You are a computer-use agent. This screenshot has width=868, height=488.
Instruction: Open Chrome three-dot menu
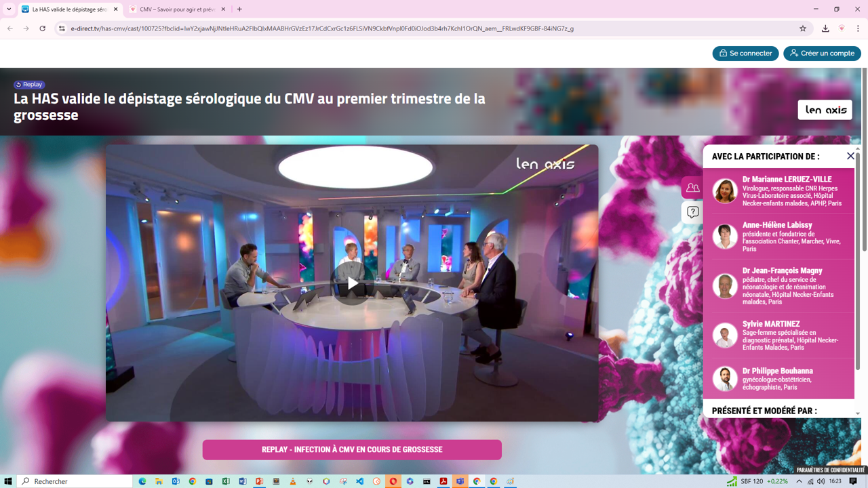[858, 28]
